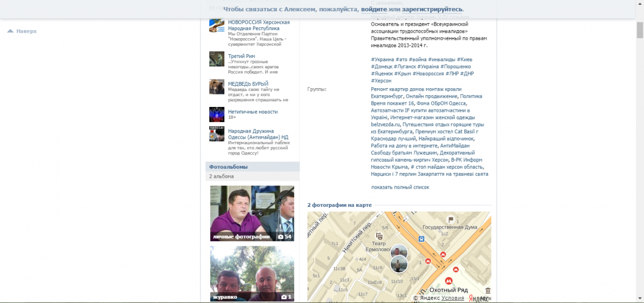Click the theater icon by Театр Ермоловой
Image resolution: width=644 pixels, height=303 pixels.
[380, 235]
